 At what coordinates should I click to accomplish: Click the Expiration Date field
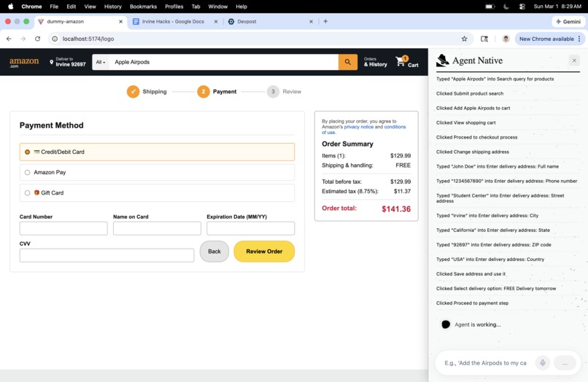pos(250,228)
